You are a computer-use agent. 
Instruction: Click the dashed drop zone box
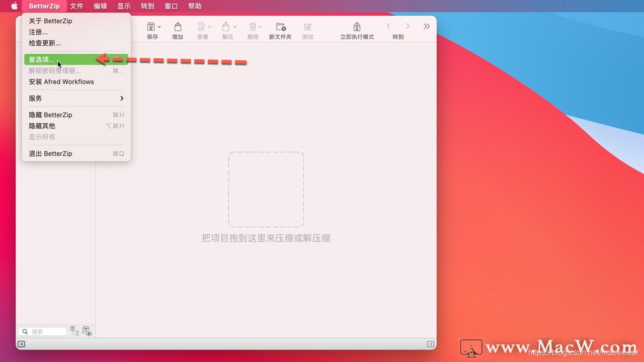click(266, 190)
